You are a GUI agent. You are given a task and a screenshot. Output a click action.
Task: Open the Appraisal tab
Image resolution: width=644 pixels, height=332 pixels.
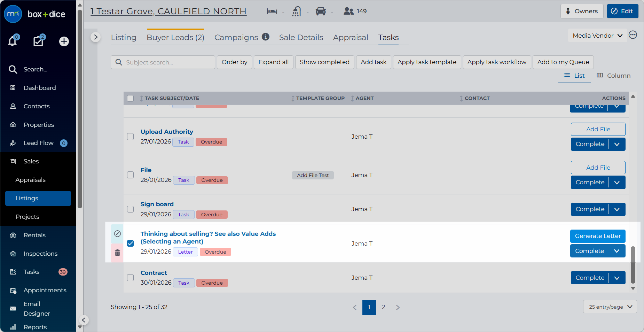click(351, 37)
